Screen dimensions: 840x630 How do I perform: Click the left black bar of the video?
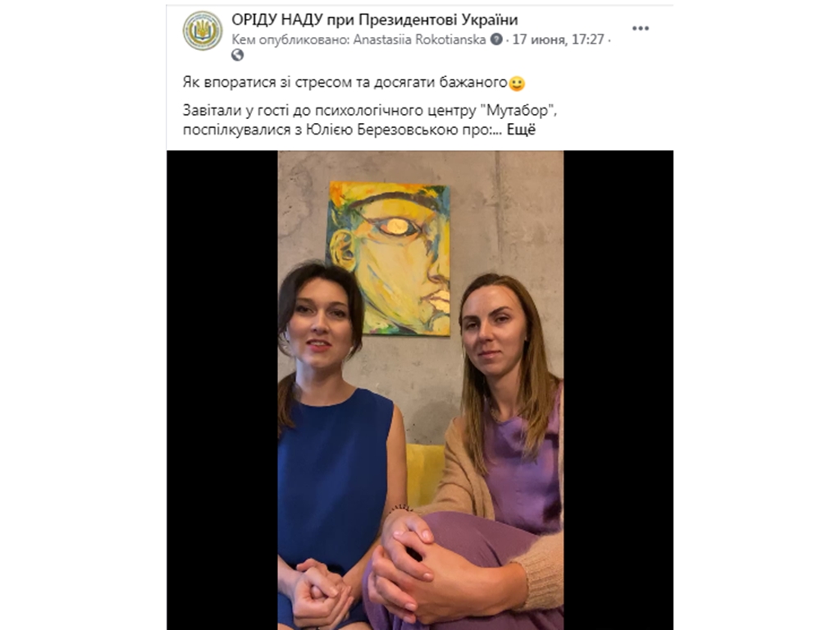(x=221, y=390)
